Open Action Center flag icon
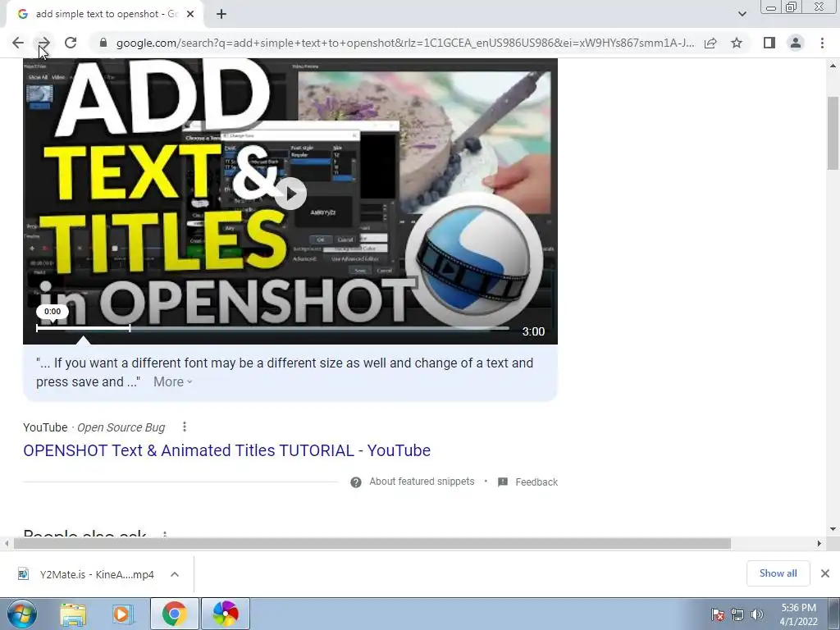This screenshot has height=630, width=840. coord(718,614)
